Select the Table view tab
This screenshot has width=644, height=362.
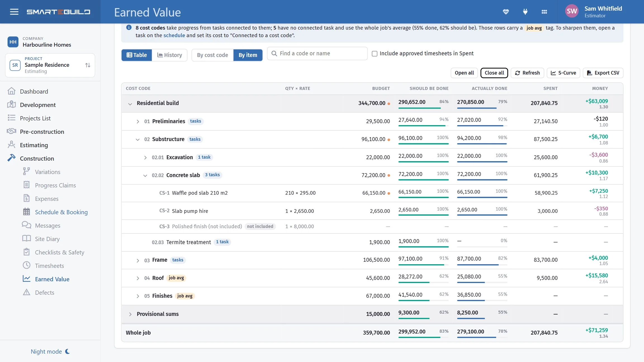point(137,55)
